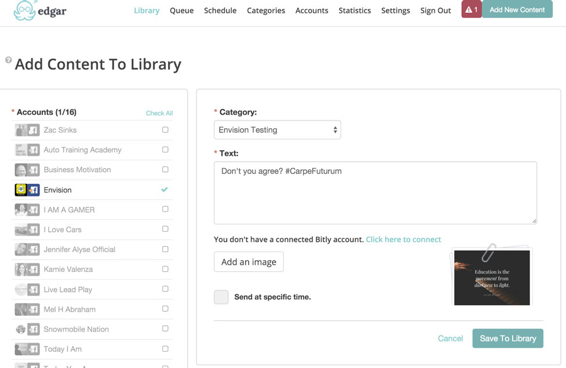
Task: Click the Snowmobile Nation avatar icon
Action: click(x=21, y=329)
